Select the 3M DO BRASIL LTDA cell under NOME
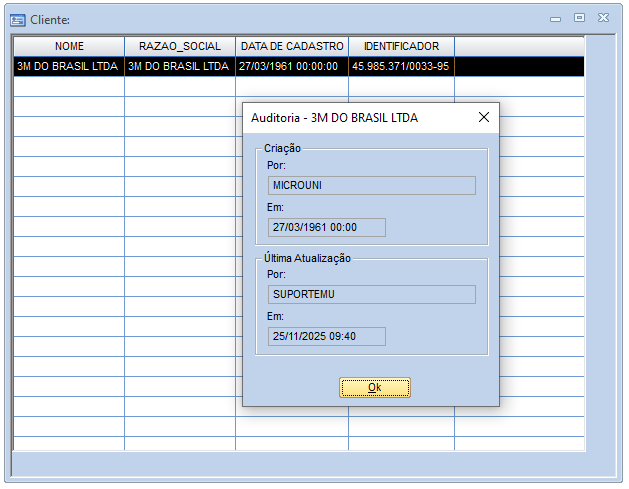The image size is (629, 489). [68, 66]
